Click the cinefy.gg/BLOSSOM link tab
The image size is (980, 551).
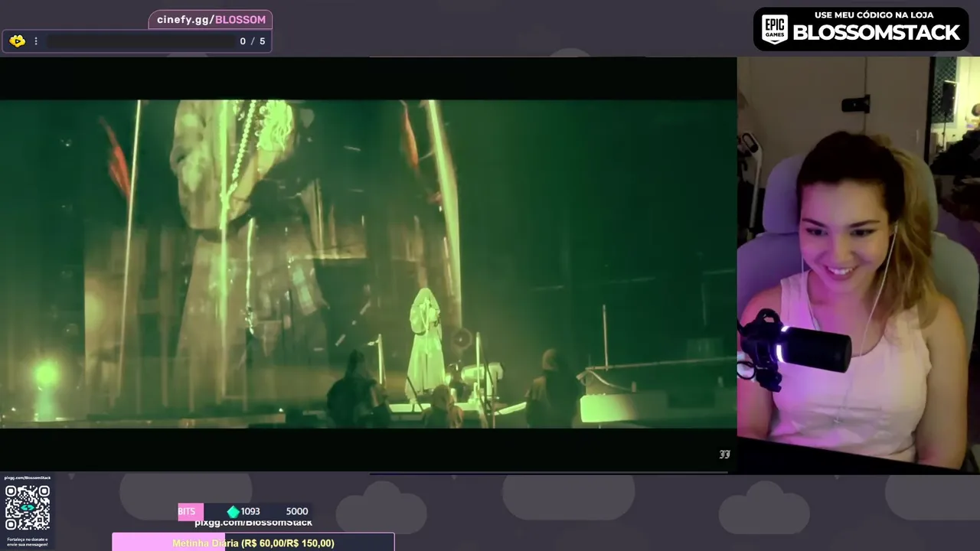click(x=211, y=20)
